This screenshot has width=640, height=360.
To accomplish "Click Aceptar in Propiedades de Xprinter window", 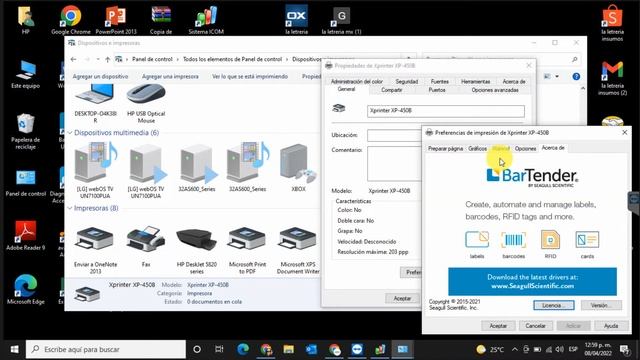I will click(x=402, y=298).
